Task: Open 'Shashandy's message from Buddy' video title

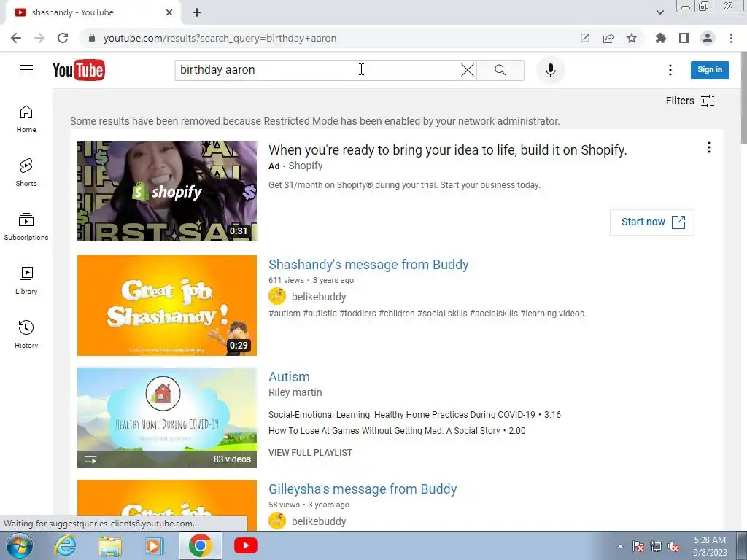Action: 368,264
